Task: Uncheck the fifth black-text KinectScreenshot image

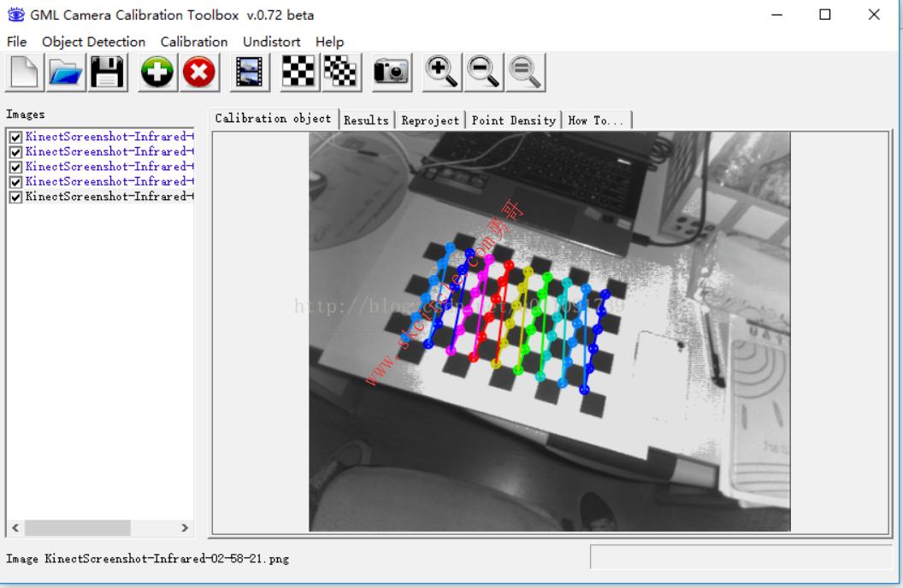Action: [x=16, y=197]
